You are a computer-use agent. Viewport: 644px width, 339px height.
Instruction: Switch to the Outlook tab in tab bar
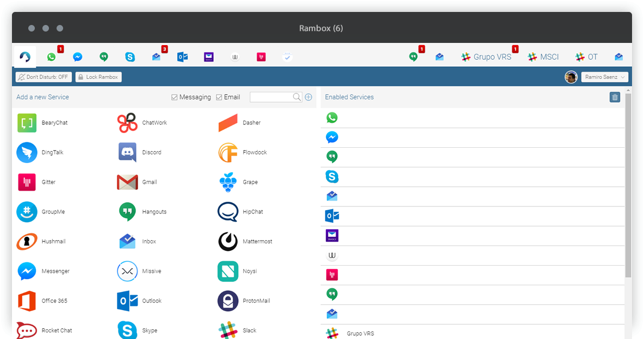pyautogui.click(x=183, y=57)
